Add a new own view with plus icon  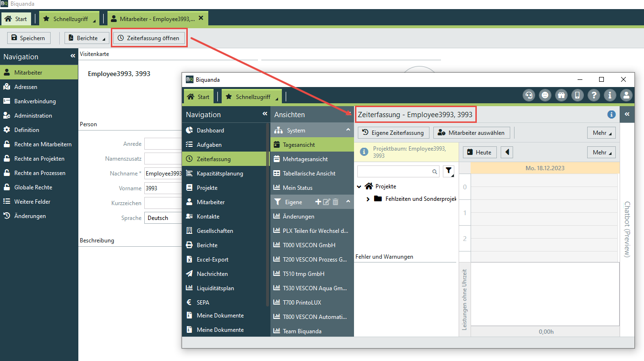pos(318,202)
